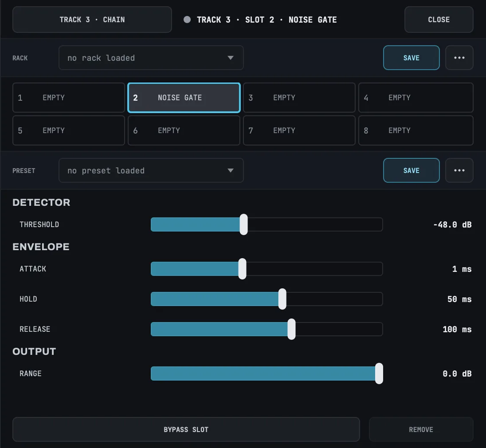Click the 100 ms release value
This screenshot has width=486, height=448.
coord(457,329)
